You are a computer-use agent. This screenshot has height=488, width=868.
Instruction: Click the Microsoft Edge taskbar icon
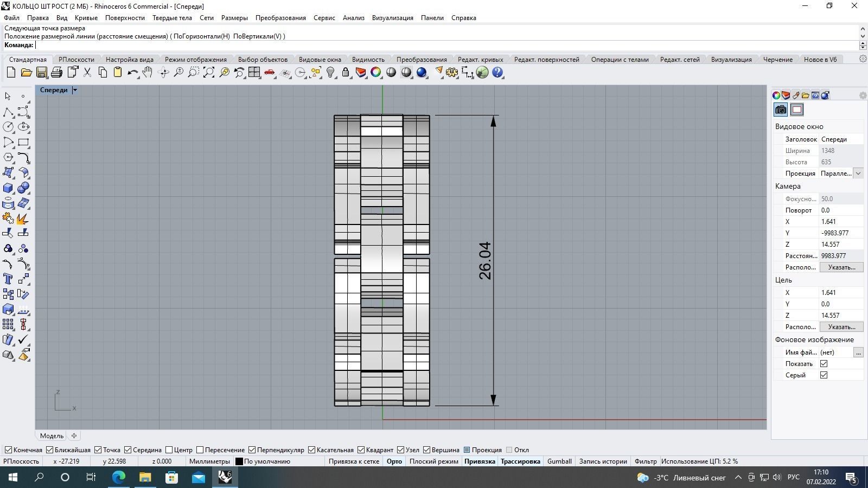[x=119, y=477]
